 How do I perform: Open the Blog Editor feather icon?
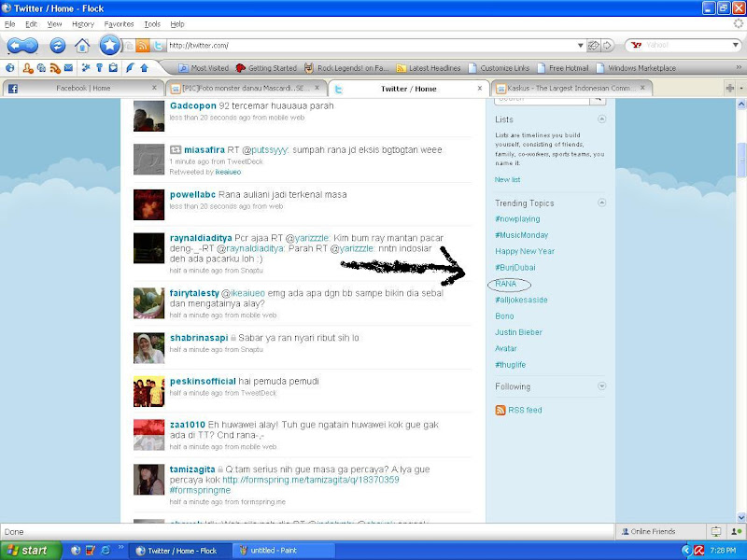pyautogui.click(x=130, y=68)
